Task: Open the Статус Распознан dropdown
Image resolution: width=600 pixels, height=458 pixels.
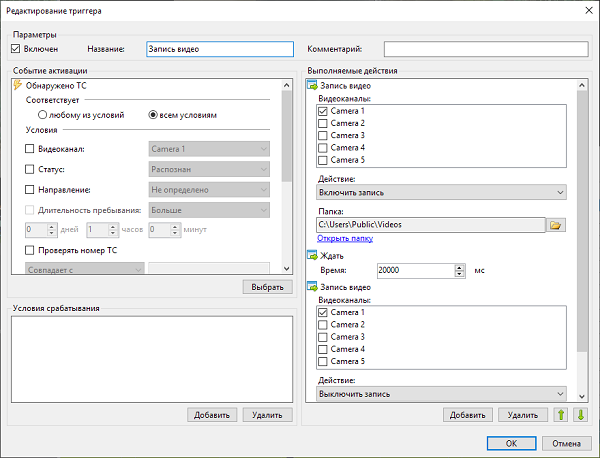Action: [x=209, y=169]
